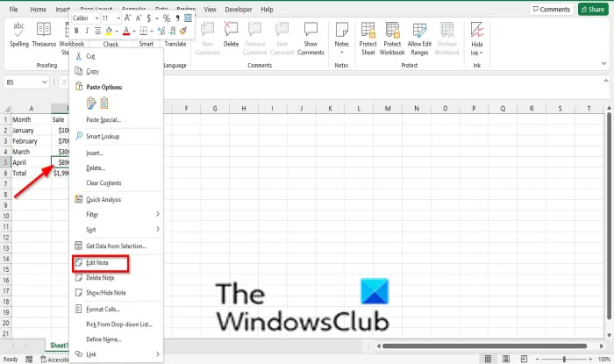Decrease font size in mini toolbar

point(139,18)
